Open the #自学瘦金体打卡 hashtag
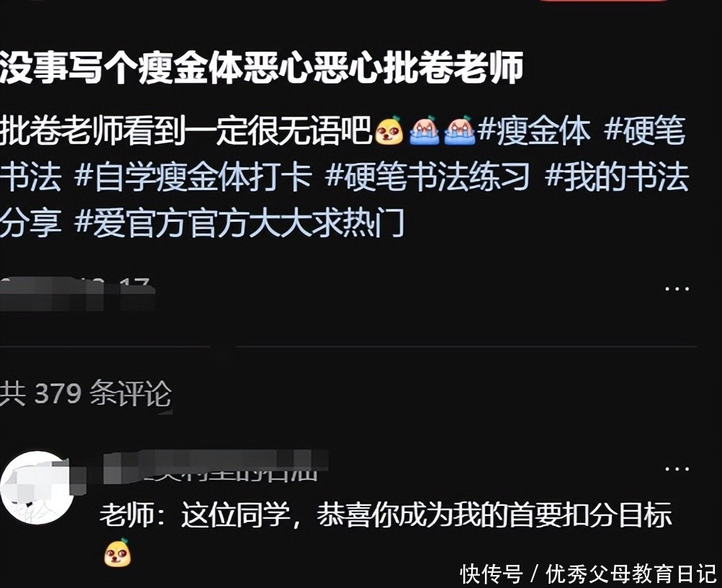Image resolution: width=722 pixels, height=588 pixels. tap(192, 177)
